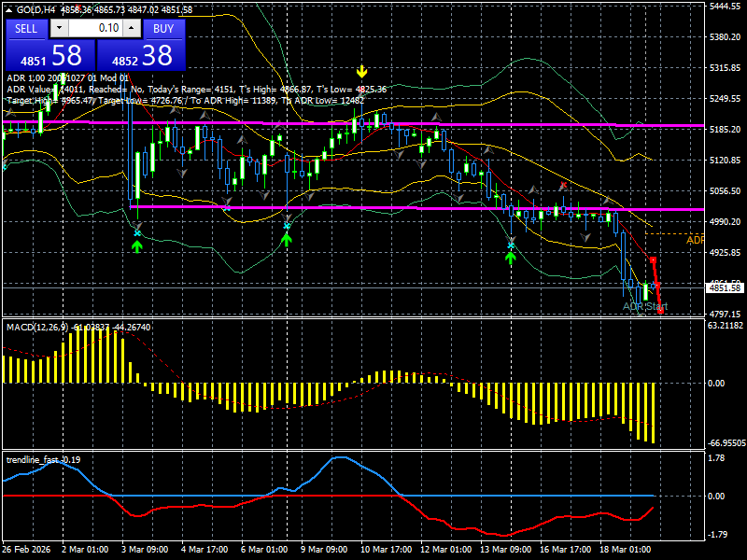
Task: Select the green up arrow near 13 Mar
Action: click(511, 259)
